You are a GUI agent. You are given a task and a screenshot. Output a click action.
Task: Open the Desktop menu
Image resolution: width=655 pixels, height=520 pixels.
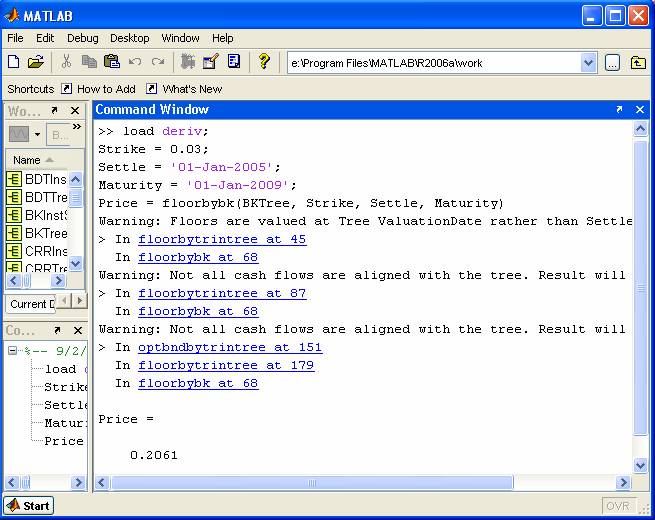(x=129, y=38)
